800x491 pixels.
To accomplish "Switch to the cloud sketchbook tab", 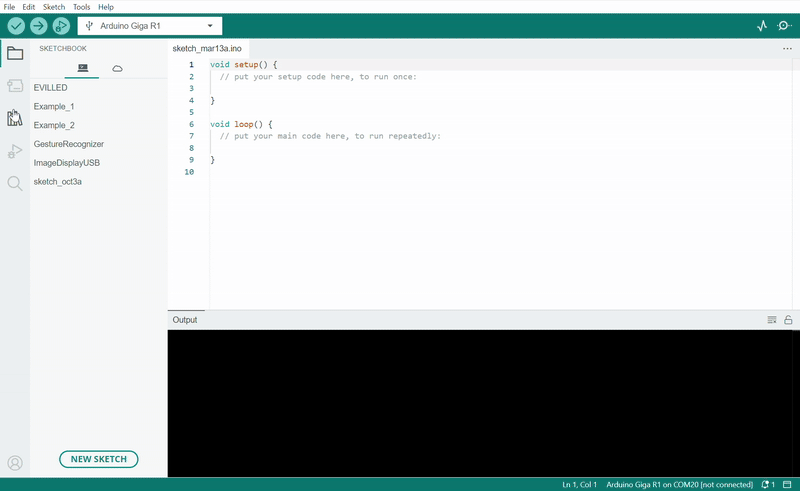I will coord(117,68).
